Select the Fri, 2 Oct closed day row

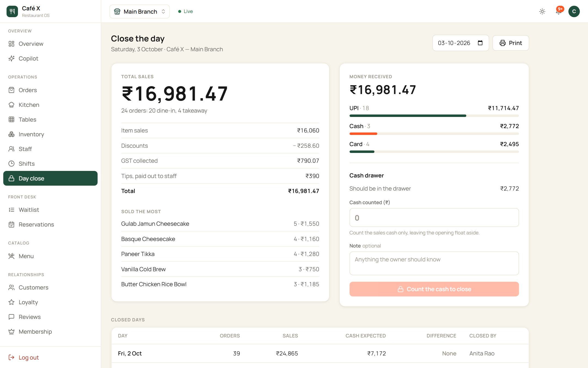pos(320,353)
